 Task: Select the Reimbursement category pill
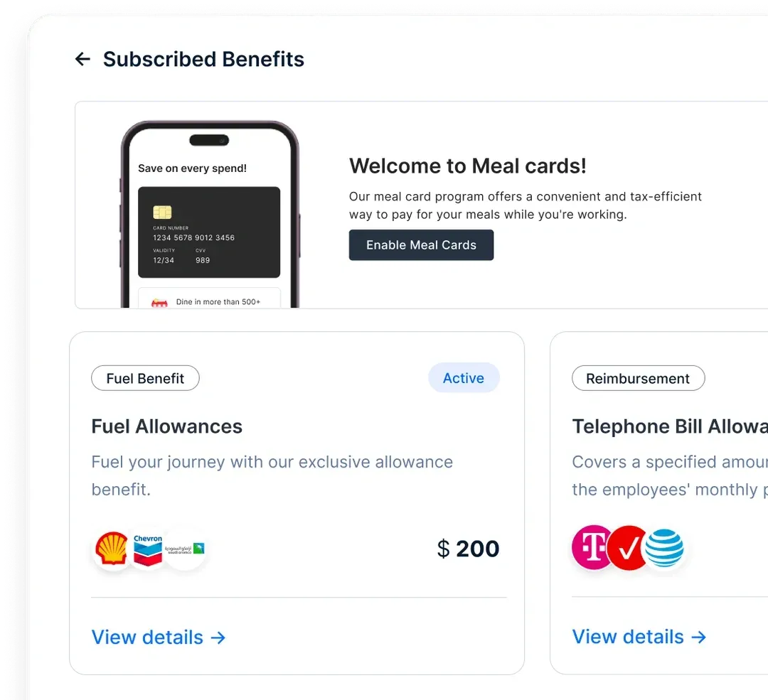(x=638, y=378)
